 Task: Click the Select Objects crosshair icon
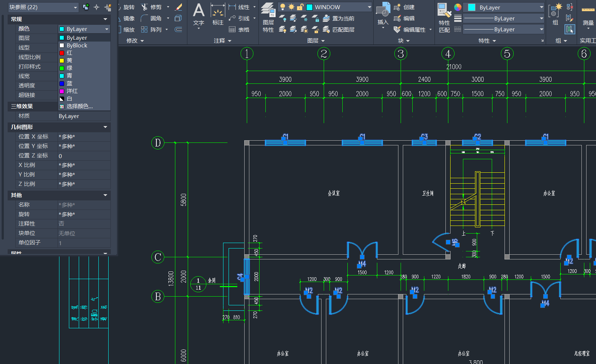[97, 7]
